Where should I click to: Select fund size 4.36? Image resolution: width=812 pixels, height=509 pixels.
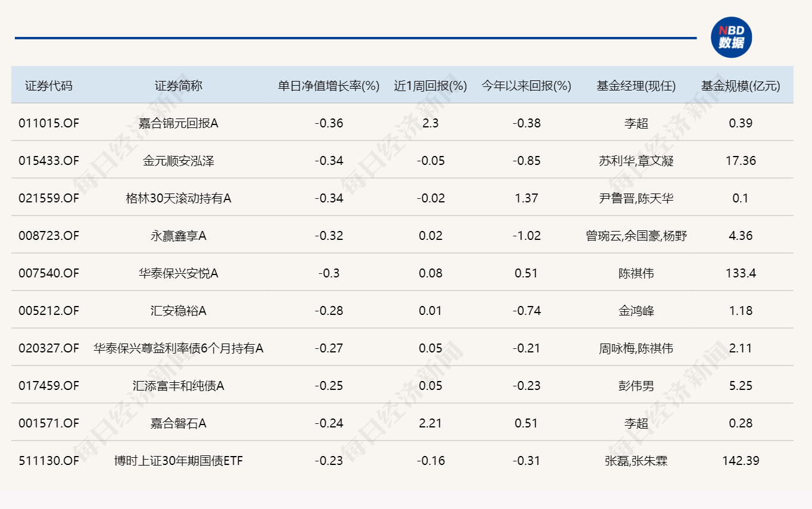click(741, 236)
